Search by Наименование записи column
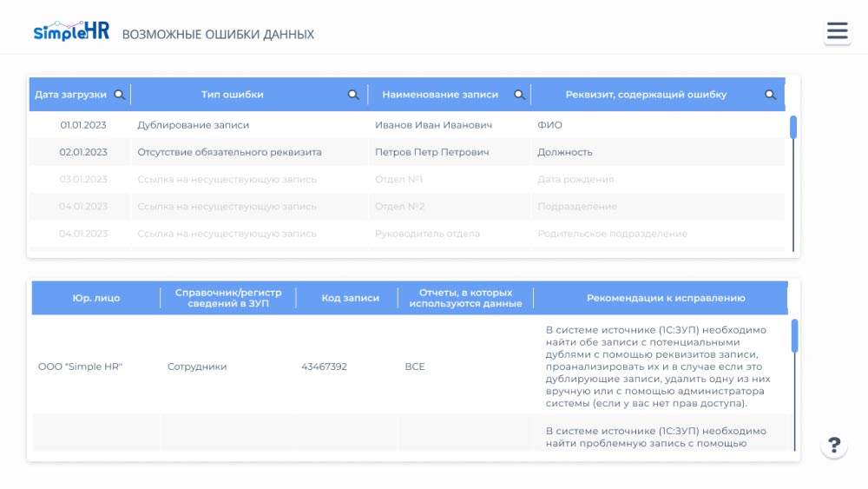The image size is (868, 489). pos(519,94)
